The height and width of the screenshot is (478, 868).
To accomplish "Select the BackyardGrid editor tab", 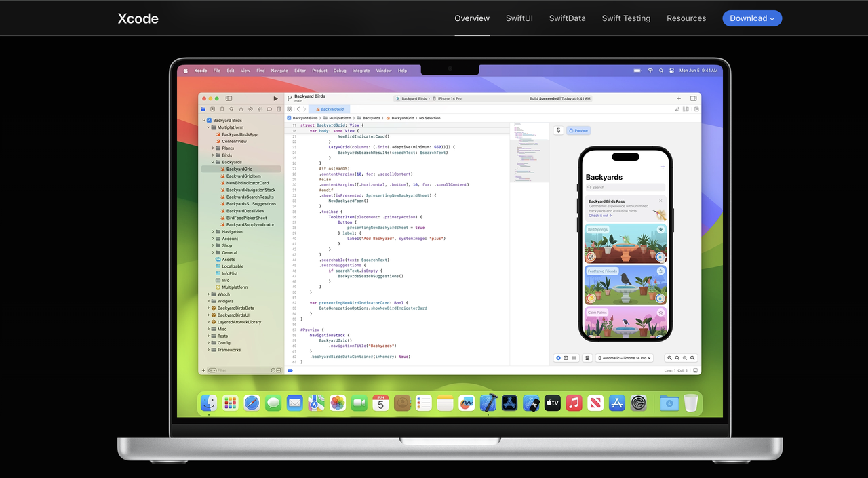I will [x=330, y=109].
